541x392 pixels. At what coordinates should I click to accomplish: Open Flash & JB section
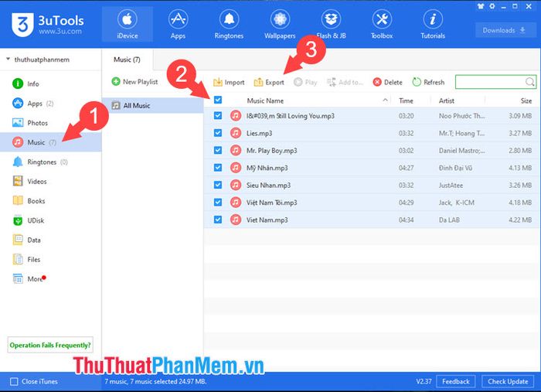(x=331, y=24)
